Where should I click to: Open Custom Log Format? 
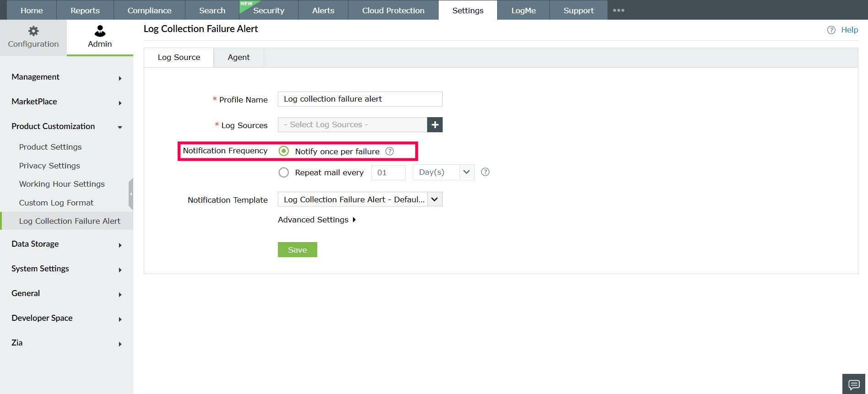point(56,203)
